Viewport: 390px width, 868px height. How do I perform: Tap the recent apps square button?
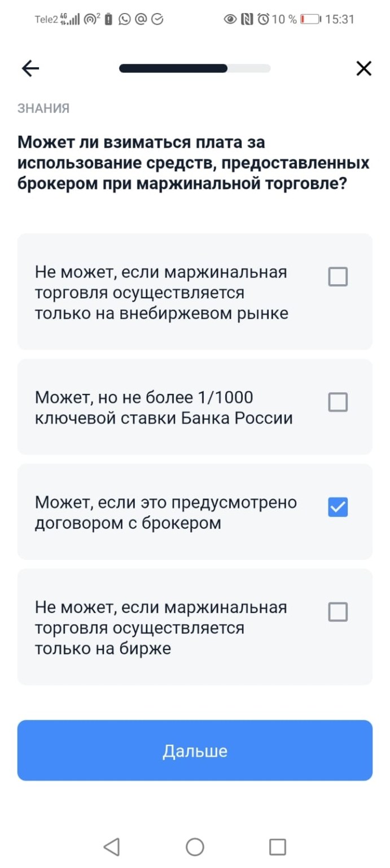[x=278, y=847]
